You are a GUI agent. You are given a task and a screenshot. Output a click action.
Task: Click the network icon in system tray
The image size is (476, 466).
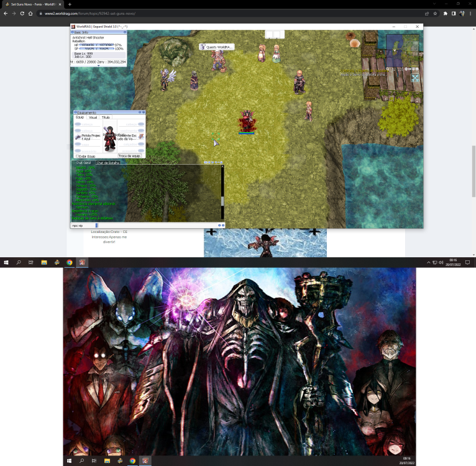point(435,262)
